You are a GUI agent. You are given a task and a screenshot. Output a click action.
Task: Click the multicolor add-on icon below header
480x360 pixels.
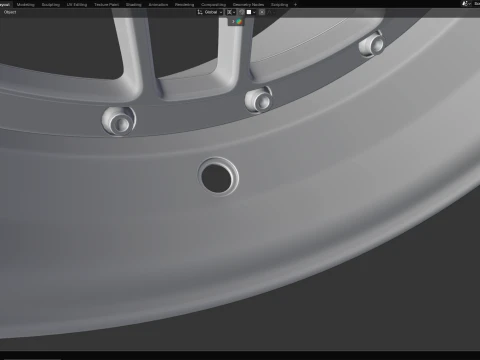[239, 22]
